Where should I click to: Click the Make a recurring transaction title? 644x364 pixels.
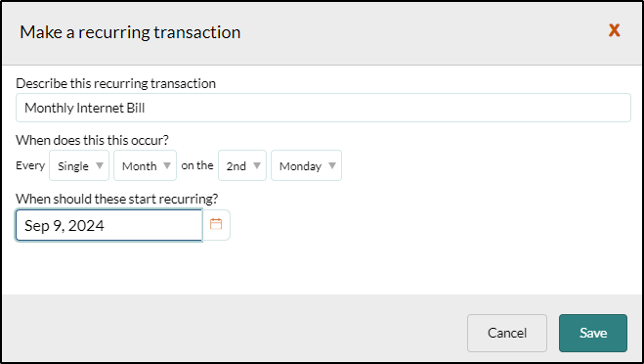(x=130, y=32)
